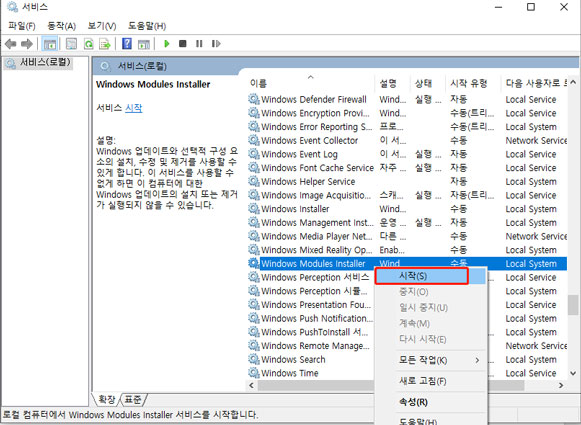The height and width of the screenshot is (425, 581).
Task: Select Windows Mixed Reality Op... row
Action: (x=407, y=250)
